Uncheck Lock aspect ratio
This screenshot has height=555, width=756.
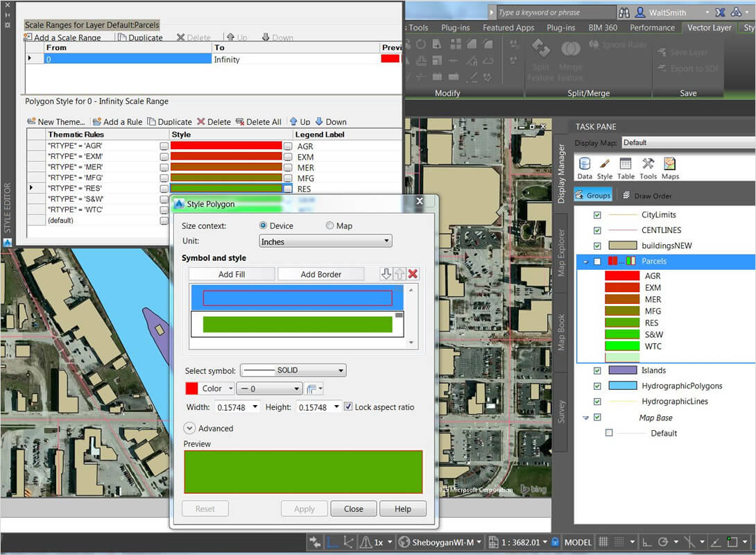coord(348,407)
